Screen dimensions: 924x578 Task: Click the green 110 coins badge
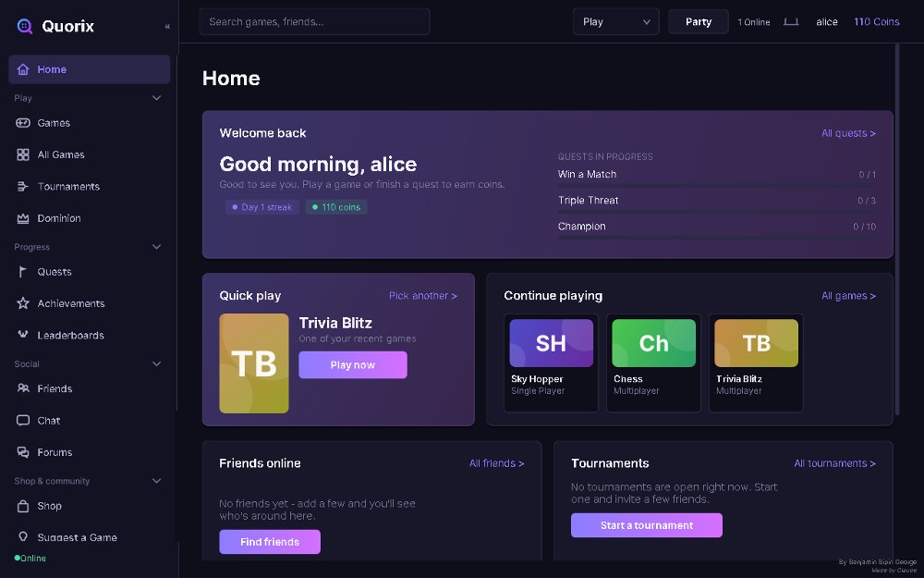(x=336, y=207)
